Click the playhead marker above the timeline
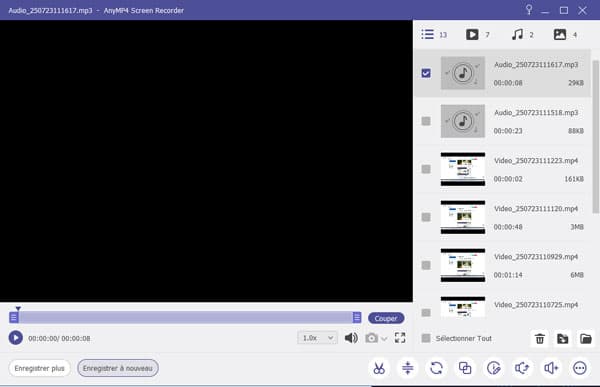This screenshot has width=600, height=387. click(18, 308)
